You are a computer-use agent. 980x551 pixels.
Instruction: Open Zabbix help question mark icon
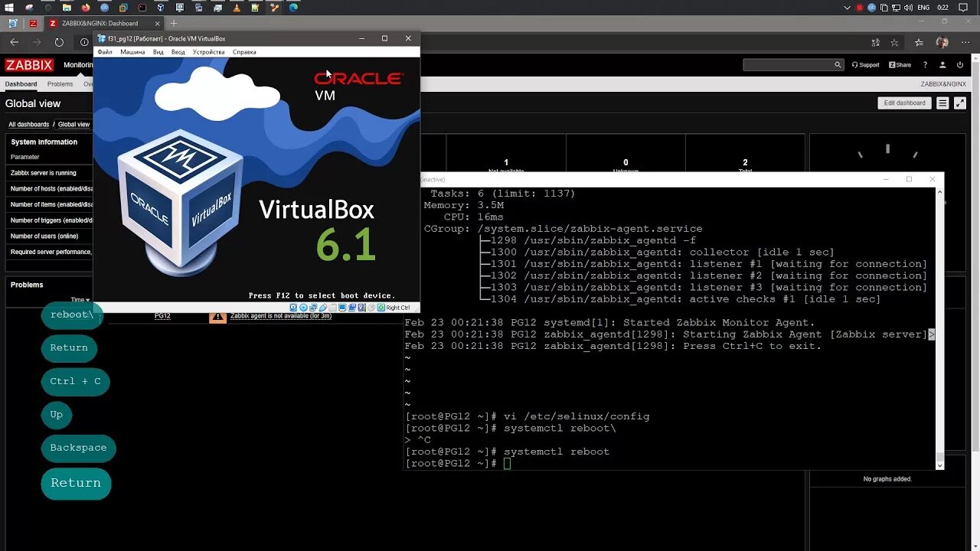click(x=925, y=65)
